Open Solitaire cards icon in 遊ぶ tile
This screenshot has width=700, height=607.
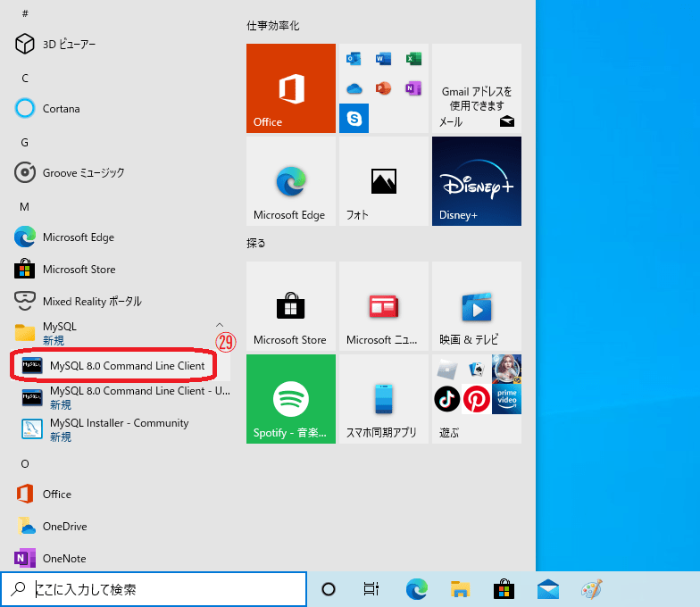[x=477, y=370]
